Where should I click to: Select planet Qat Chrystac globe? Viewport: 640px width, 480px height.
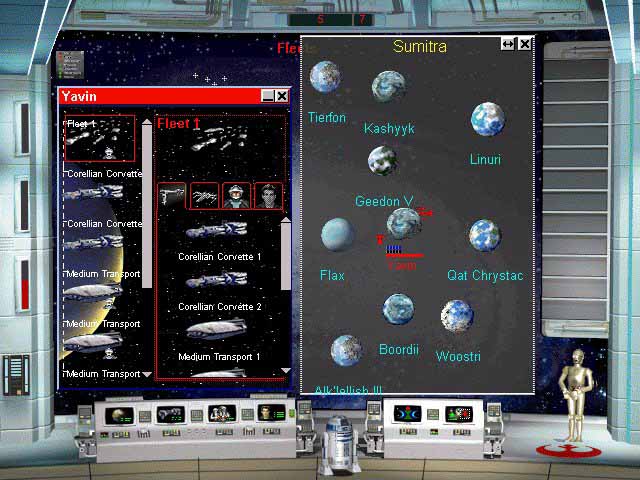485,236
